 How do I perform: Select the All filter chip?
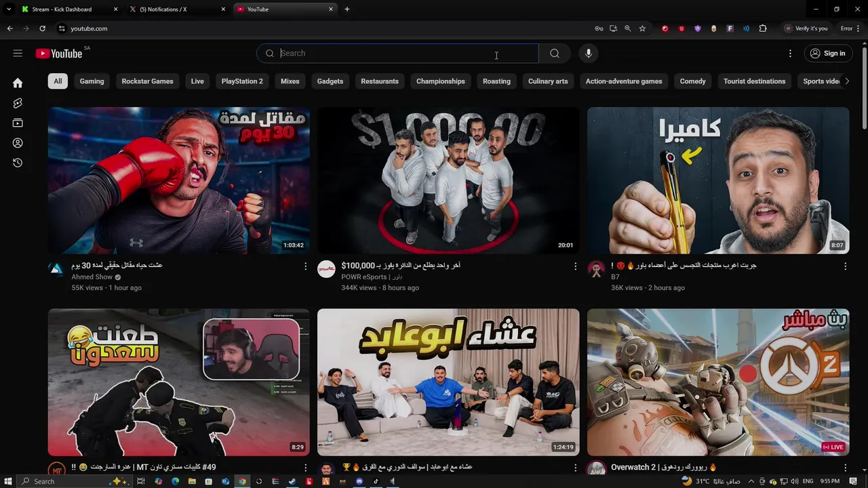tap(58, 81)
